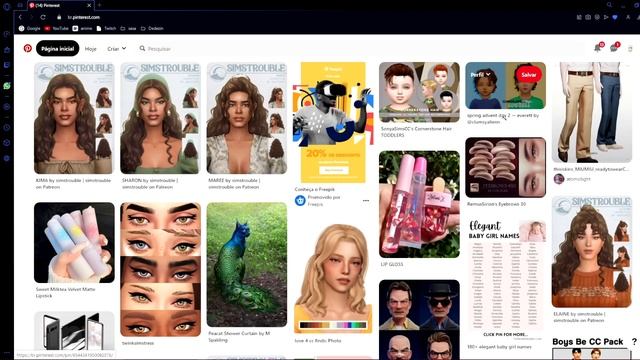This screenshot has width=640, height=360.
Task: Open the blonde Sims hair pin
Action: coord(333,278)
